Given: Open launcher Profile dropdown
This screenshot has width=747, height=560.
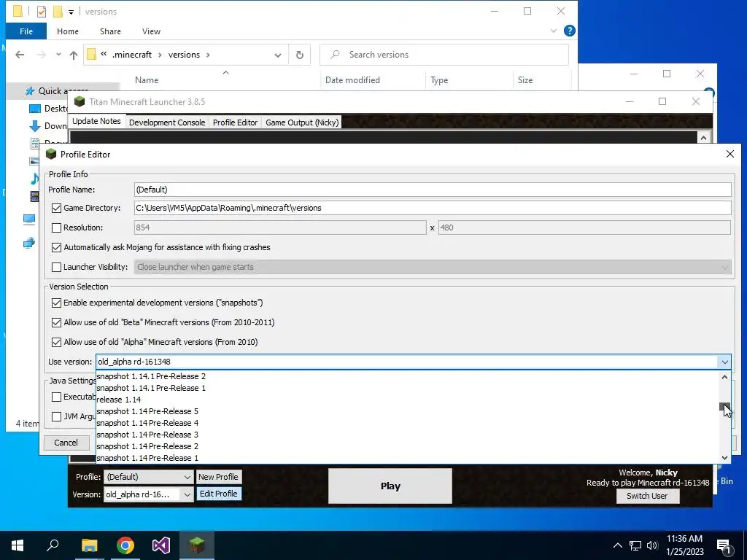Looking at the screenshot, I should (148, 477).
